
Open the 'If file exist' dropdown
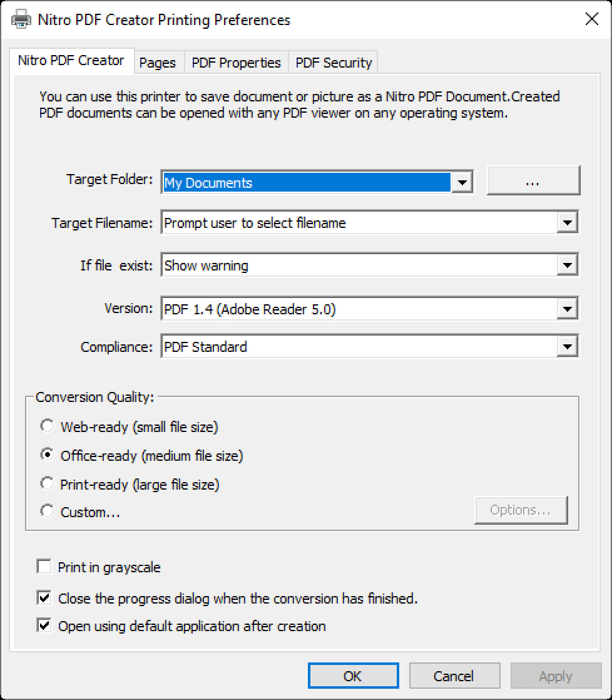[568, 265]
